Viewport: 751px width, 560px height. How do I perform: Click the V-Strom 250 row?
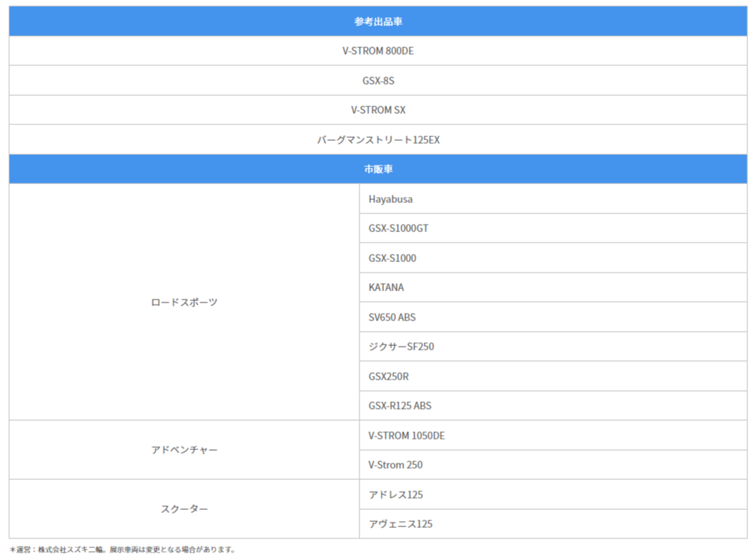pyautogui.click(x=395, y=465)
